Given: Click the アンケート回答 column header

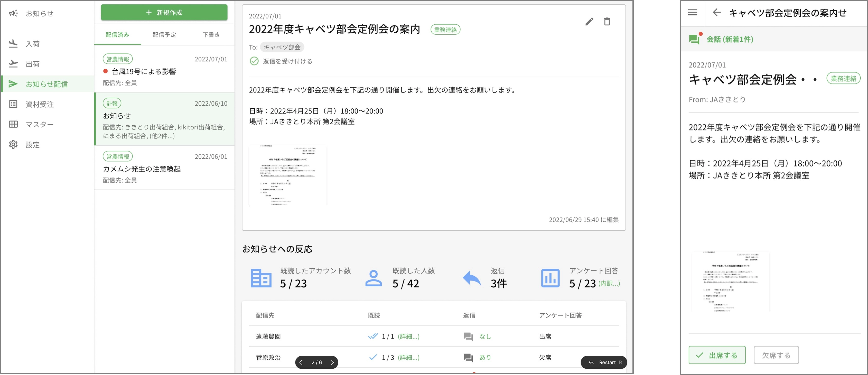Looking at the screenshot, I should [x=560, y=315].
